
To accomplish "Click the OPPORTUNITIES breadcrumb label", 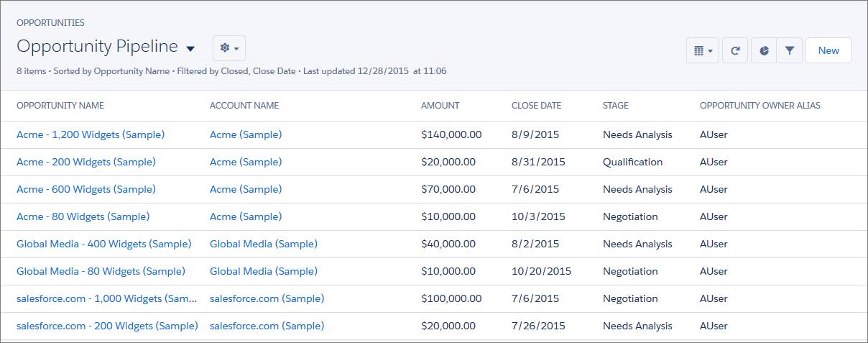I will click(50, 23).
